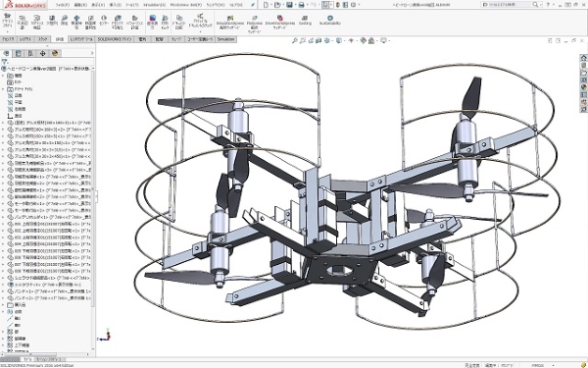Launch the Sustainability tool
The image size is (588, 368).
330,20
